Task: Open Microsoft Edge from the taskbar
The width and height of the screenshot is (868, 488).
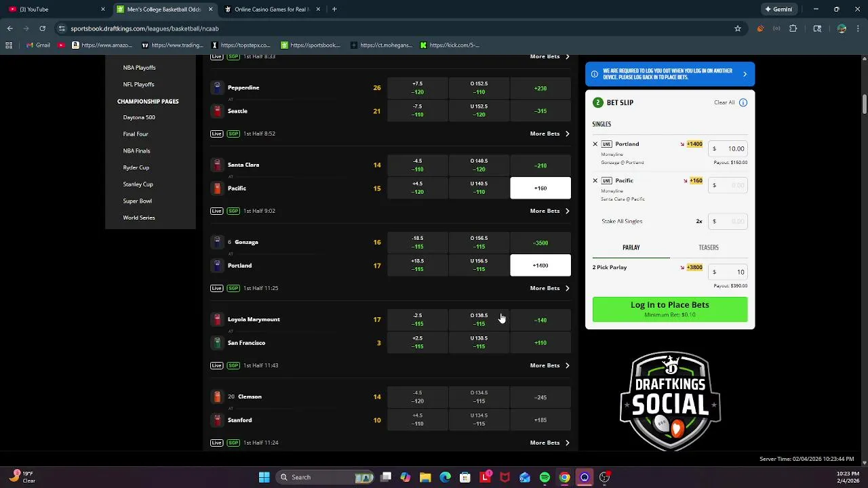Action: point(446,477)
